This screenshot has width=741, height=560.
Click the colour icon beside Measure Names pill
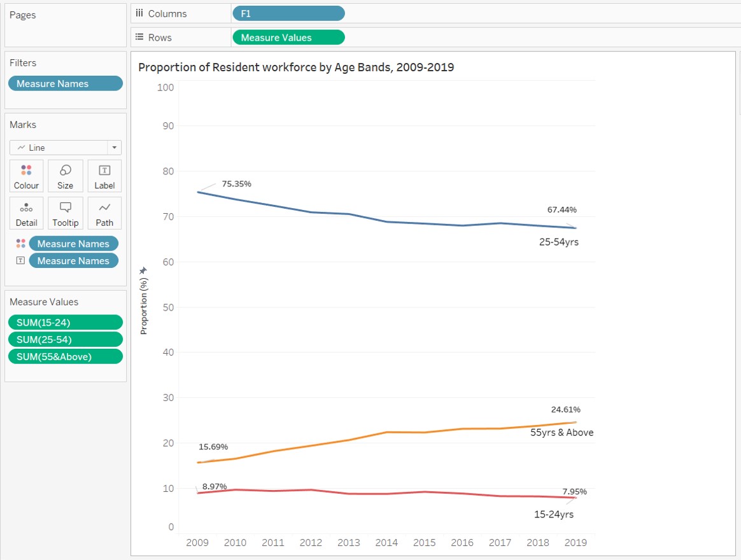tap(20, 244)
